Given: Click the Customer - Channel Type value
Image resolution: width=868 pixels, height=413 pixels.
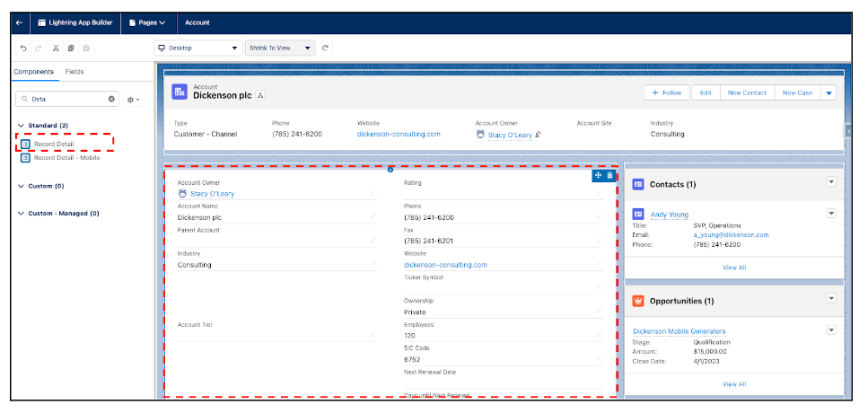Looking at the screenshot, I should [205, 134].
